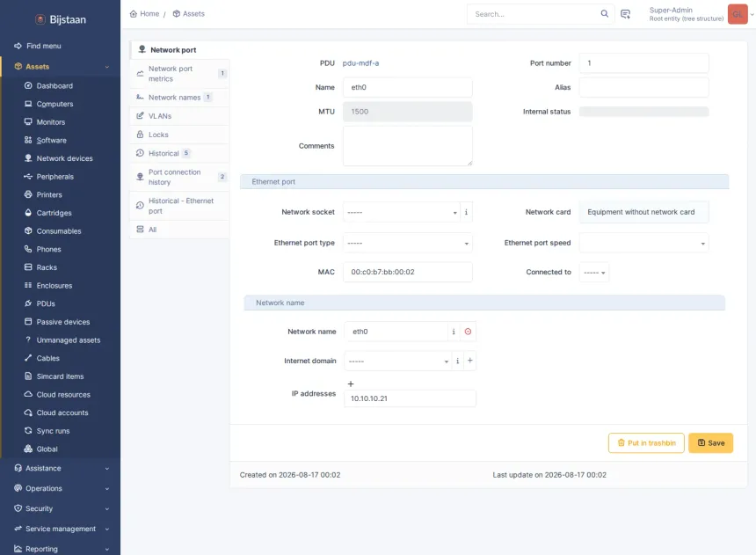Switch to Historical tab

pos(179,153)
